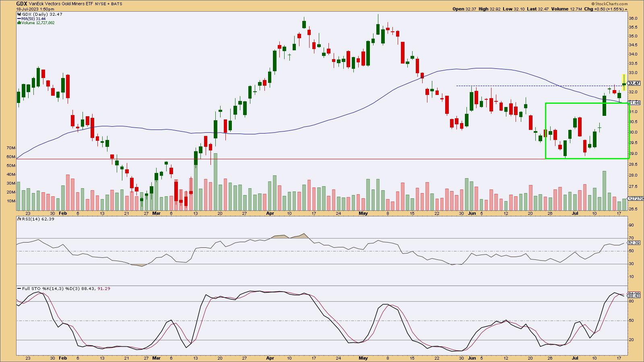This screenshot has width=644, height=362.
Task: Click the boxed 62.39 tag on the RSI scale
Action: click(x=634, y=243)
